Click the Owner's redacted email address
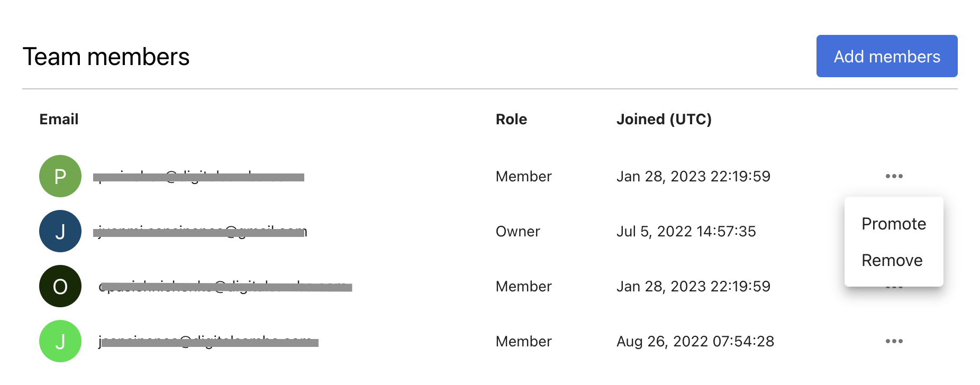Image resolution: width=980 pixels, height=385 pixels. coord(201,232)
